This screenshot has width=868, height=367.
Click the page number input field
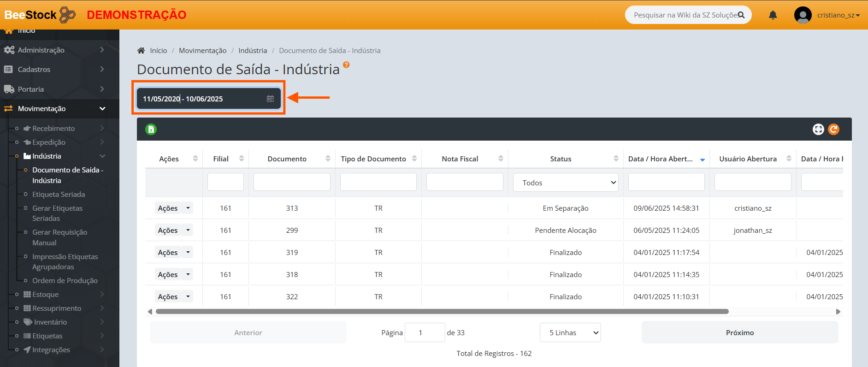(x=425, y=332)
